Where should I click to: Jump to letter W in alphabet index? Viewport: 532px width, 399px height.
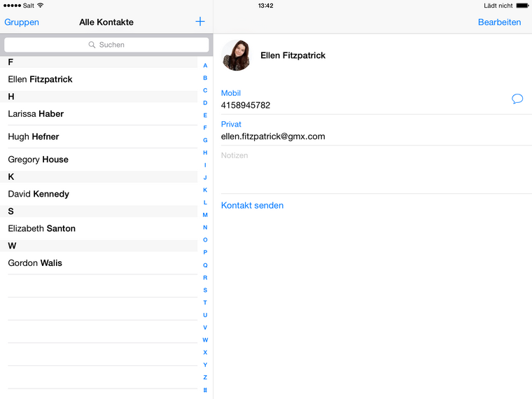click(205, 340)
